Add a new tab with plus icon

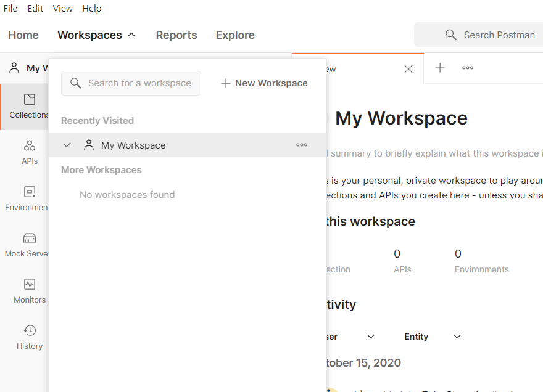point(440,68)
